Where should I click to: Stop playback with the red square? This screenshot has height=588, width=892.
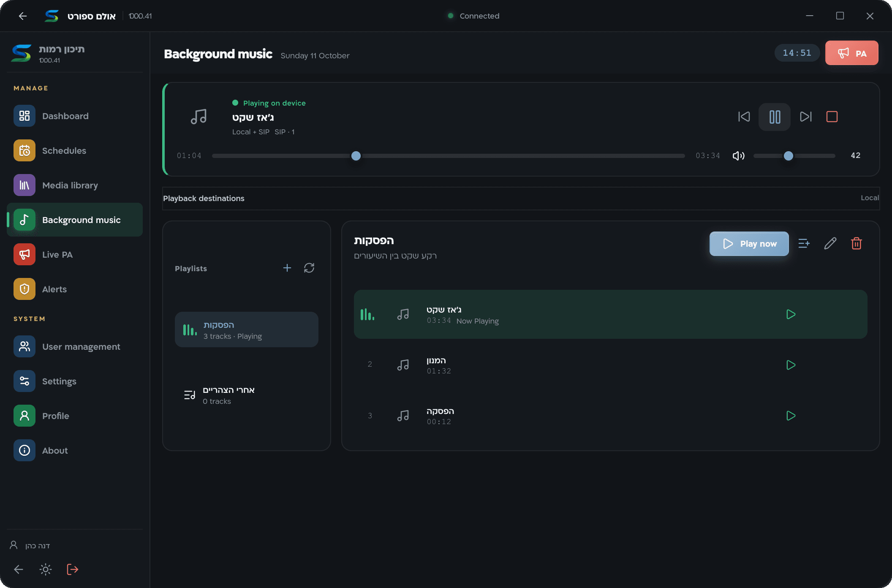[832, 117]
